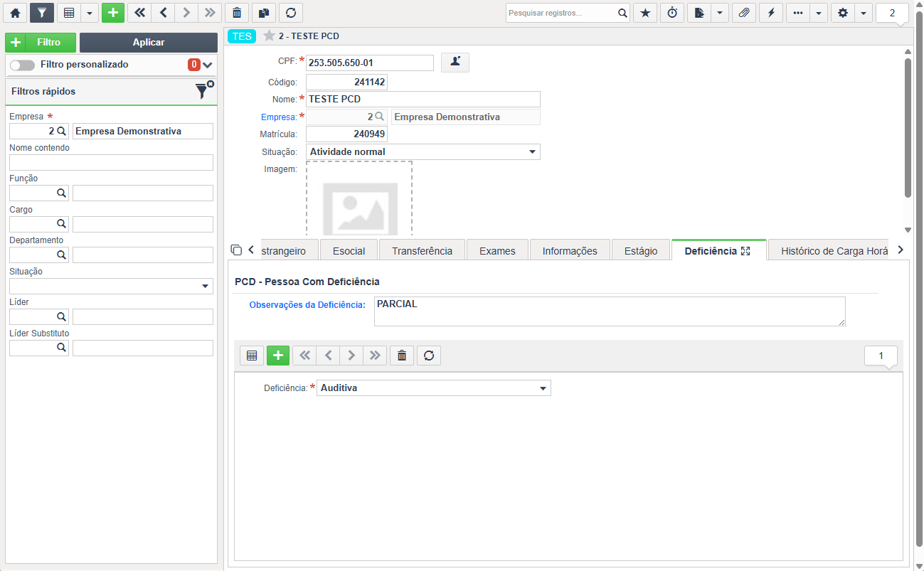Open the Departamento lookup magnifier
The height and width of the screenshot is (571, 924).
pyautogui.click(x=62, y=255)
